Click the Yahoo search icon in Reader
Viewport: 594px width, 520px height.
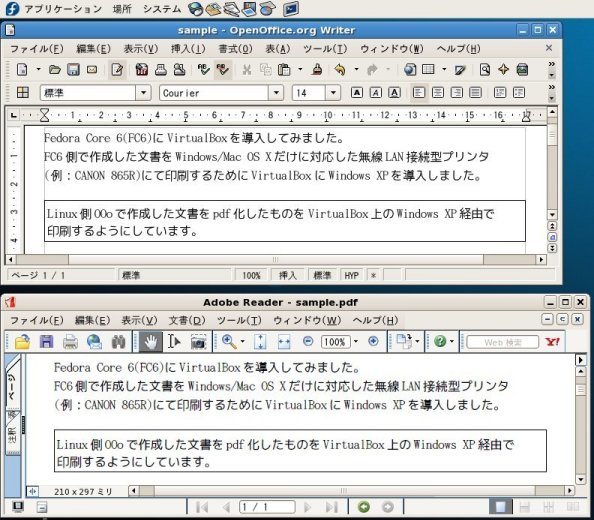pos(552,342)
